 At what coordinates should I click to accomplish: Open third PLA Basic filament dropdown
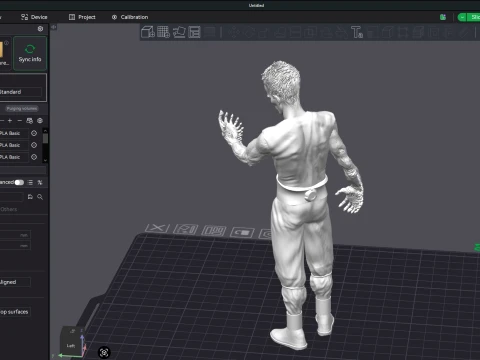coord(14,157)
